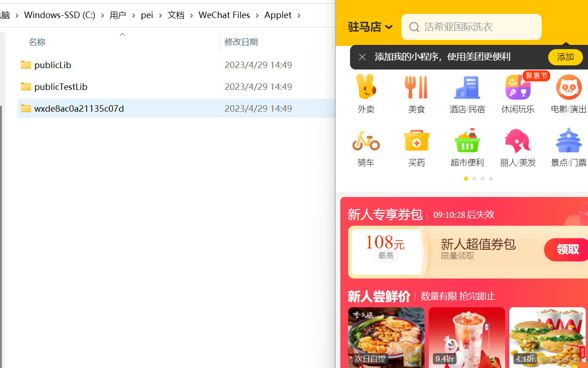Open the 9.4折 strawberry drink thumbnail
588x368 pixels.
[x=467, y=337]
